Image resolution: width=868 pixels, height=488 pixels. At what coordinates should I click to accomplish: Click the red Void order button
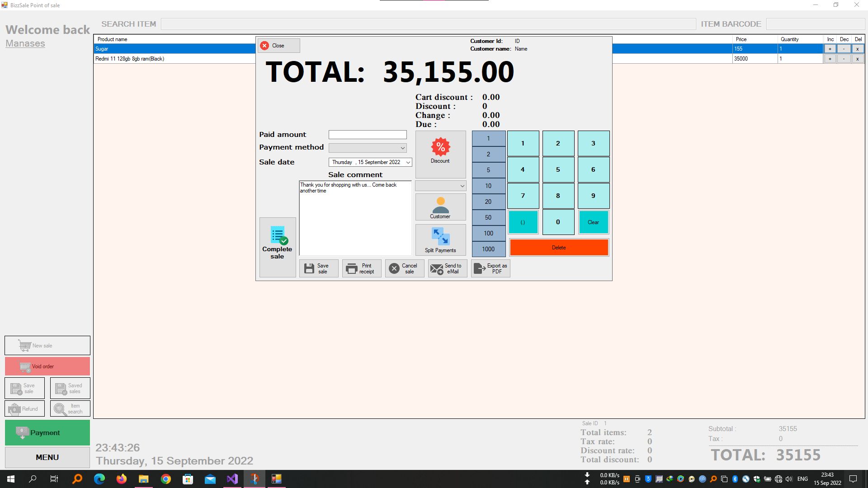47,366
